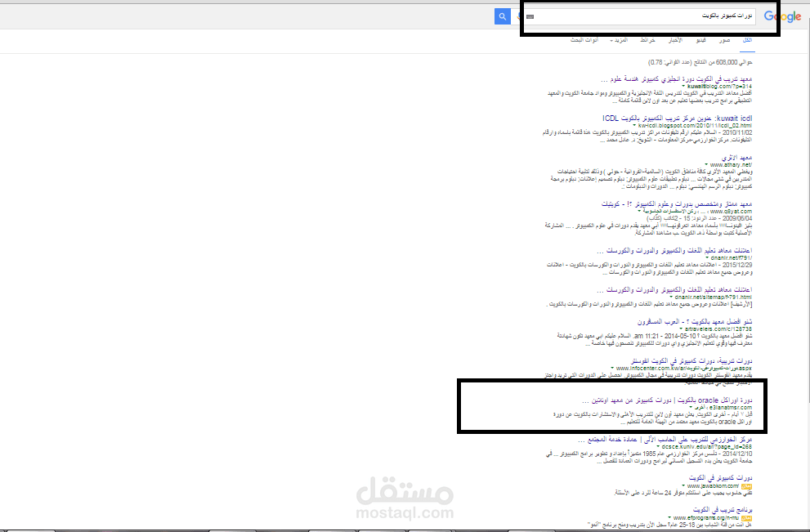The image size is (810, 532).
Task: Expand arrow beside www.infocenter.com.kw URL
Action: (x=613, y=369)
